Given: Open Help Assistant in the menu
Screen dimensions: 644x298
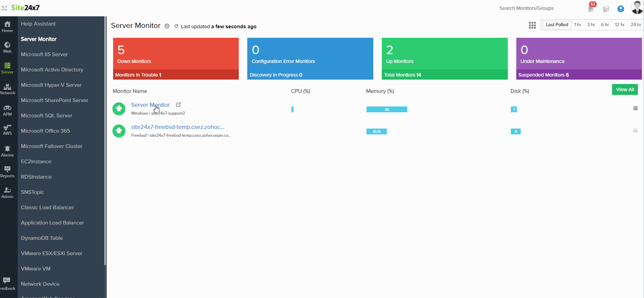Looking at the screenshot, I should click(x=38, y=24).
